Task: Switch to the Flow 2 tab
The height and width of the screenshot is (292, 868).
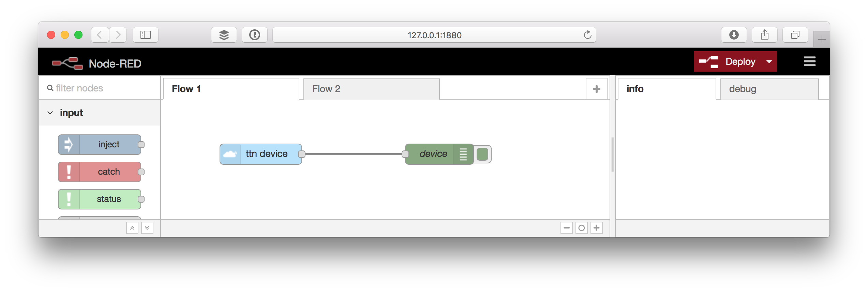Action: tap(371, 89)
